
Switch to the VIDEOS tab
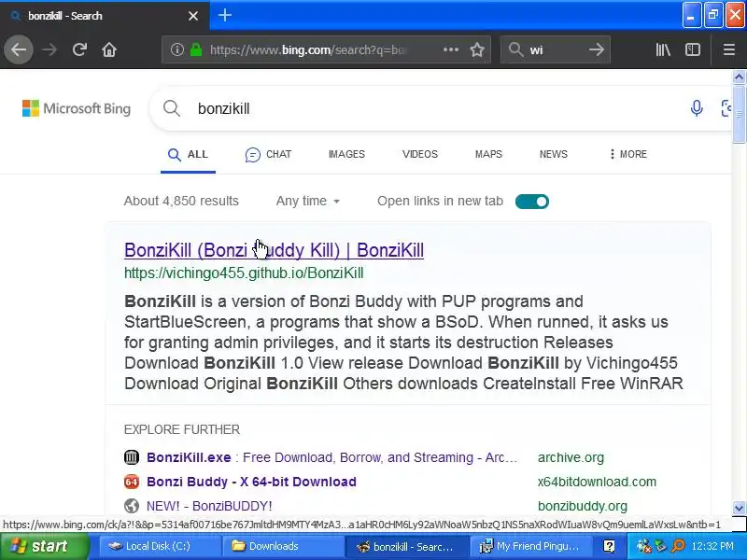[x=419, y=154]
